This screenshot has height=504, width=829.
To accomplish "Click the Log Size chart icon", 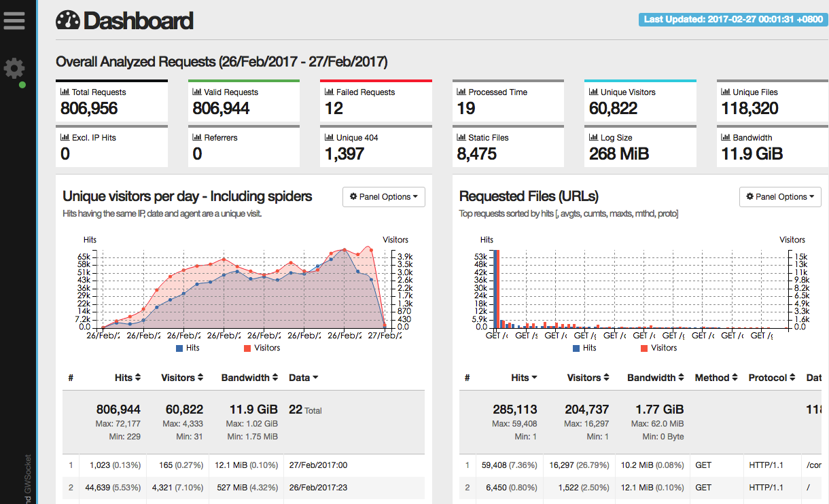I will coord(593,138).
